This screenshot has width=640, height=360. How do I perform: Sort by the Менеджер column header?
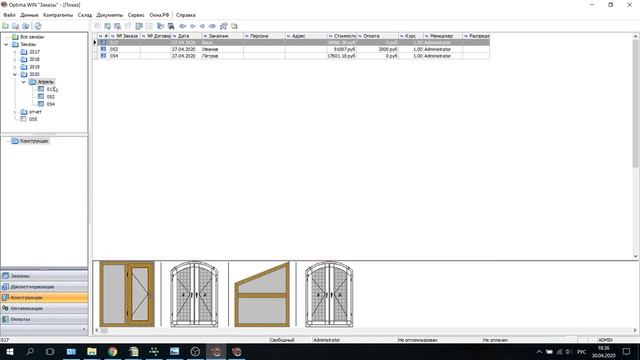[442, 36]
